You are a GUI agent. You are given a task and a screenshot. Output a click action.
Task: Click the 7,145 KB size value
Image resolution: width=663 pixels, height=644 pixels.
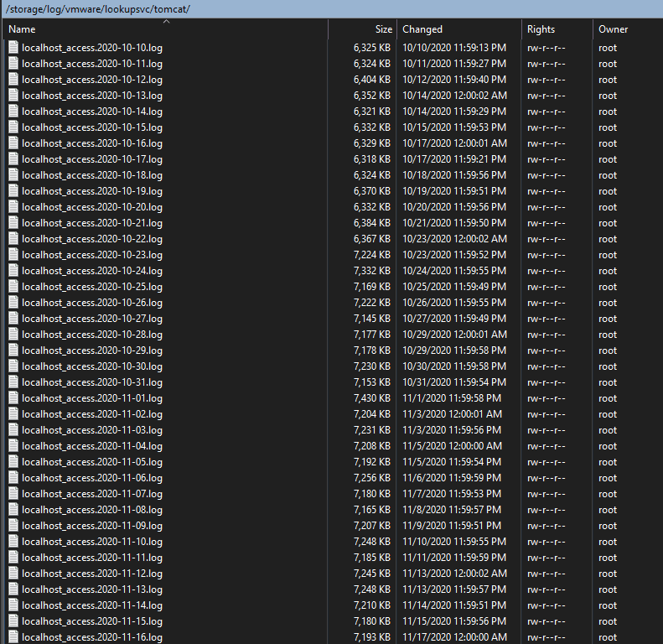pyautogui.click(x=372, y=319)
